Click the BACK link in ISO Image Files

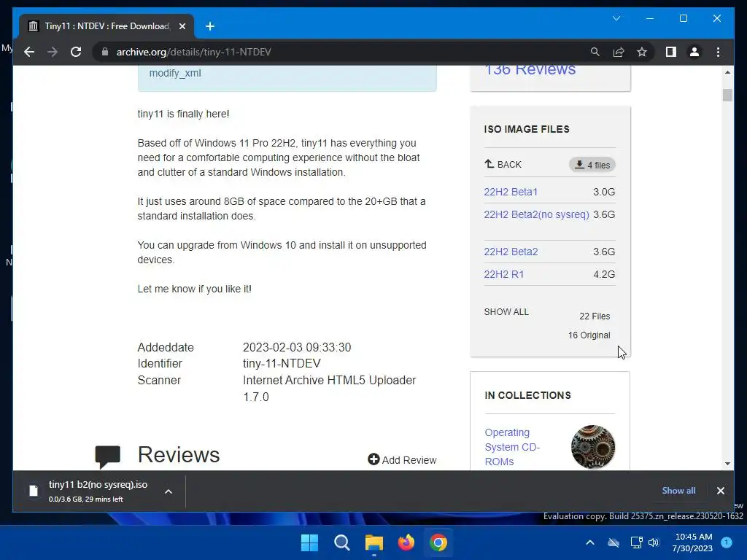tap(503, 164)
